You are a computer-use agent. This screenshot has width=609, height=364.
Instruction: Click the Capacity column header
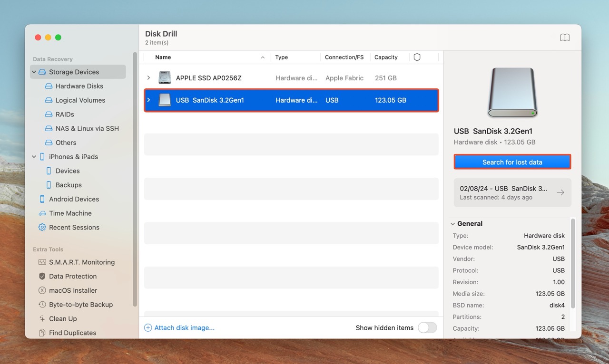[386, 57]
